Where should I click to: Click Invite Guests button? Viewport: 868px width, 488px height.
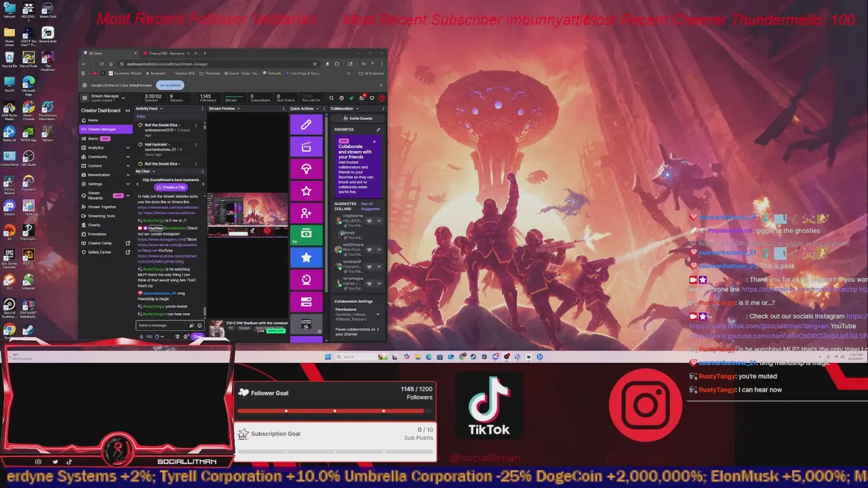tap(357, 119)
